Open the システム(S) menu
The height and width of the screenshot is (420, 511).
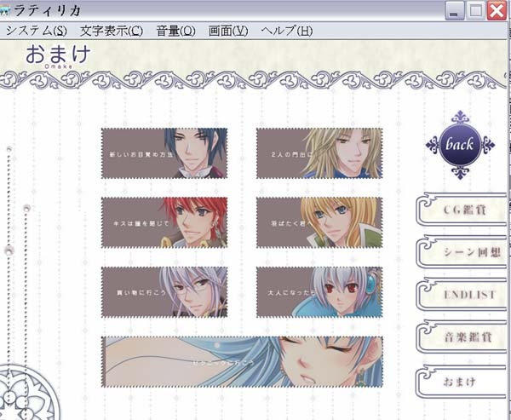coord(36,31)
